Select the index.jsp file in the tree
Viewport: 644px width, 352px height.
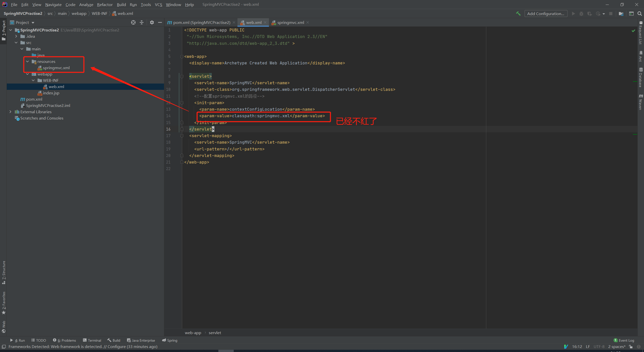coord(51,93)
